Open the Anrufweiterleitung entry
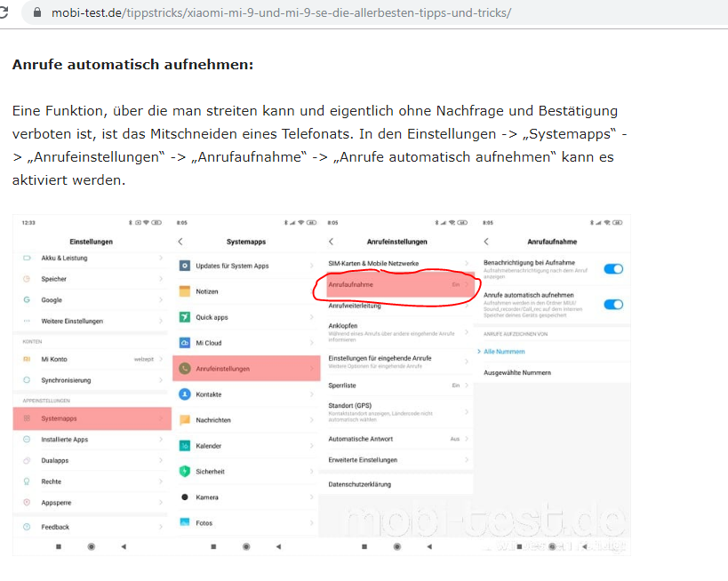Screen dimensions: 728x581 [x=397, y=306]
